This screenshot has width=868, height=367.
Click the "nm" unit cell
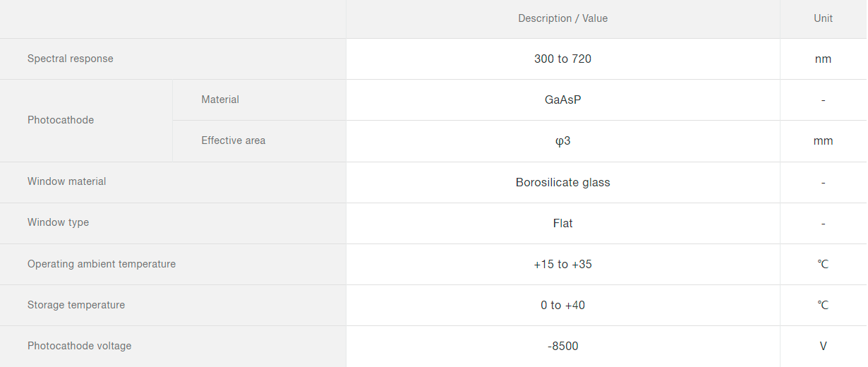(x=823, y=59)
